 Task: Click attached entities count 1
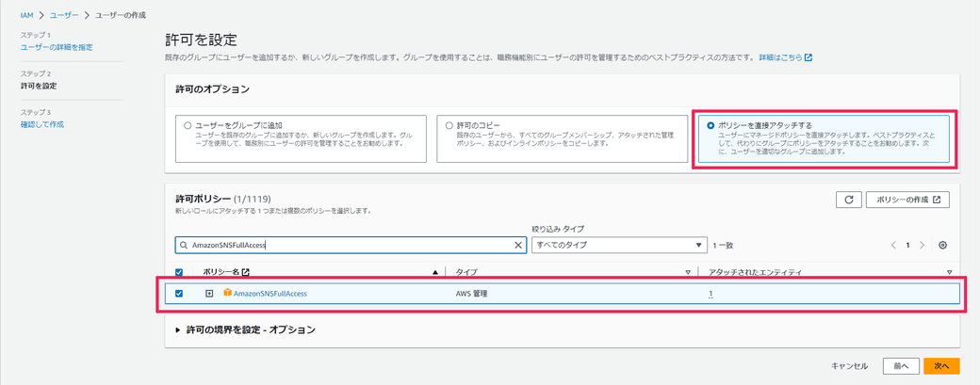point(710,294)
